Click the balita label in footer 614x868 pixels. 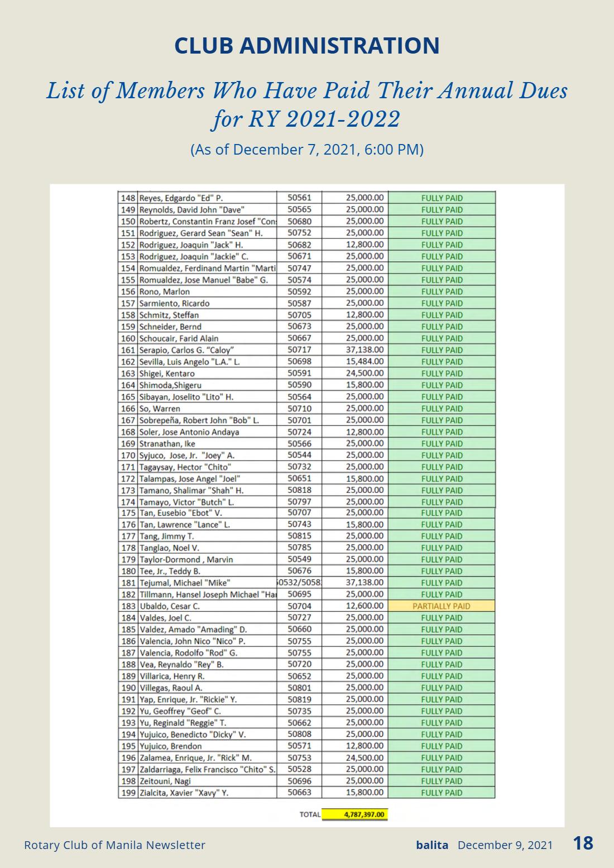(x=432, y=845)
